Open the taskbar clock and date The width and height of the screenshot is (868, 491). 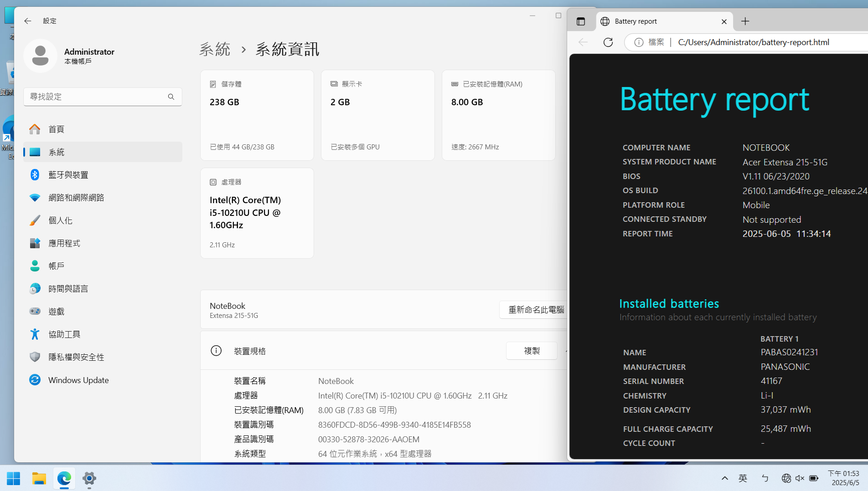[x=845, y=478]
